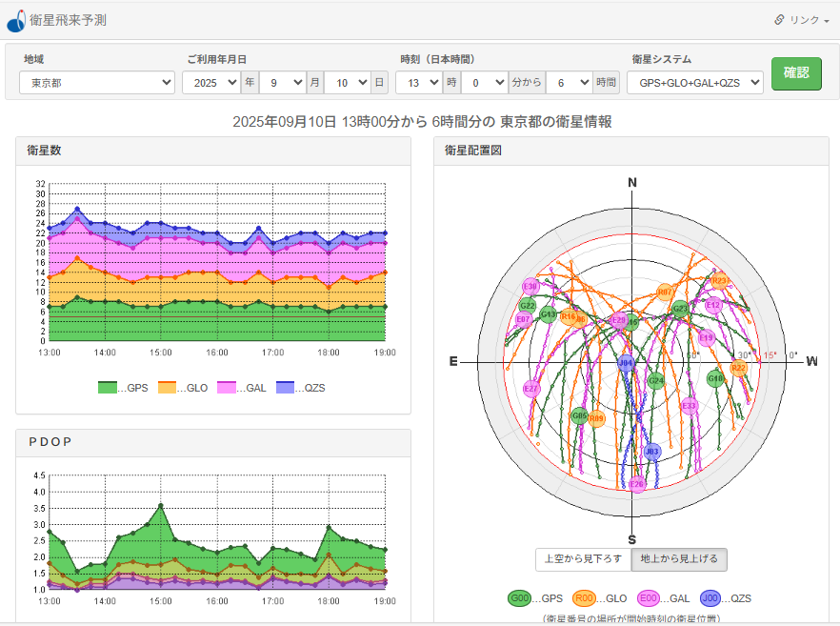
Task: Click the GPS green legend swatch under 衛星数 chart
Action: pos(107,388)
